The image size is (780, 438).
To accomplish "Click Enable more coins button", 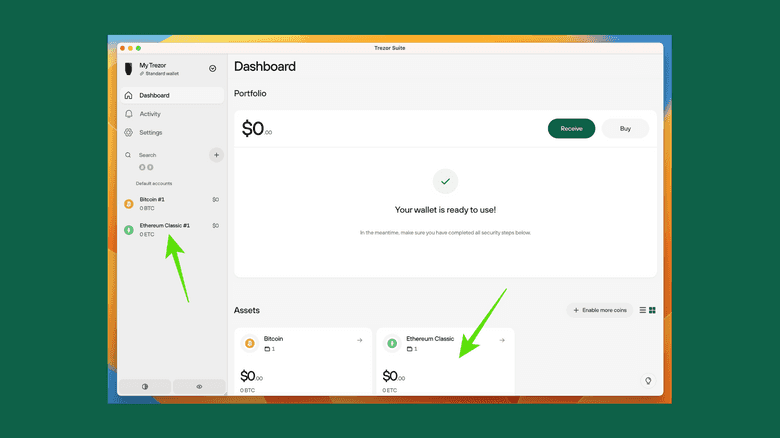I will click(x=599, y=310).
